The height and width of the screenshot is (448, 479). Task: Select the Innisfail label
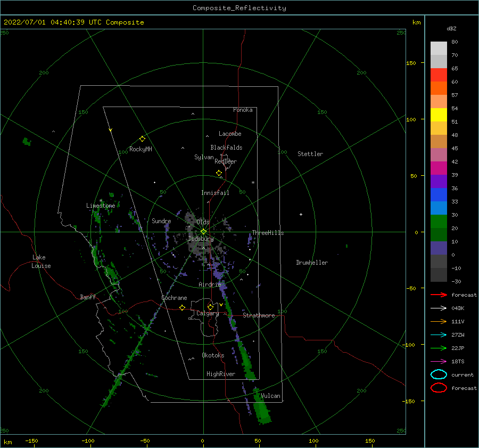215,193
